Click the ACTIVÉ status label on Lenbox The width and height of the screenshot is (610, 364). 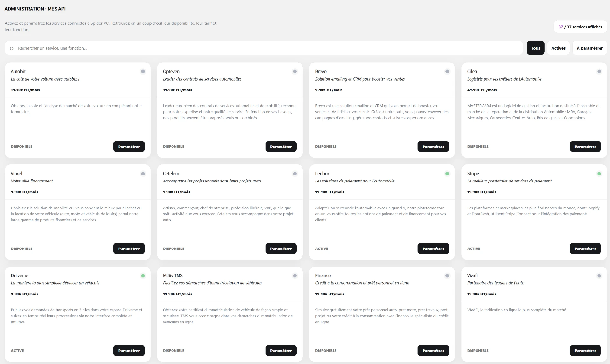tap(322, 249)
